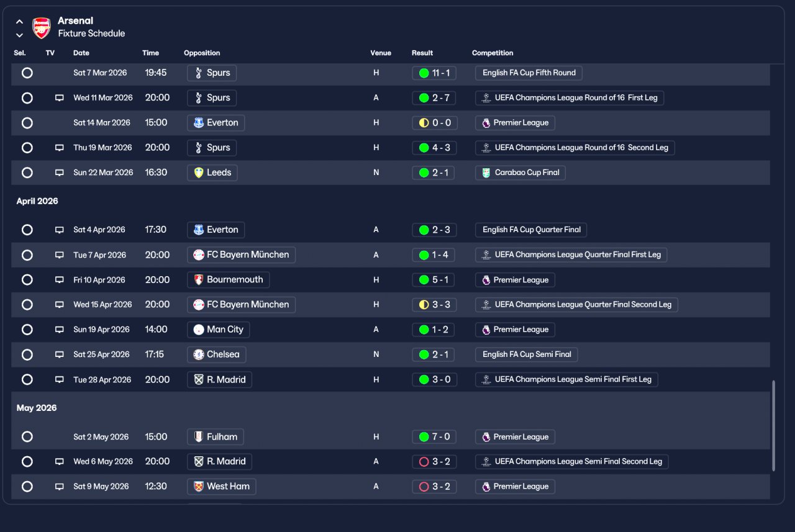Sort by the Competition column header
The image size is (795, 532).
click(x=493, y=53)
